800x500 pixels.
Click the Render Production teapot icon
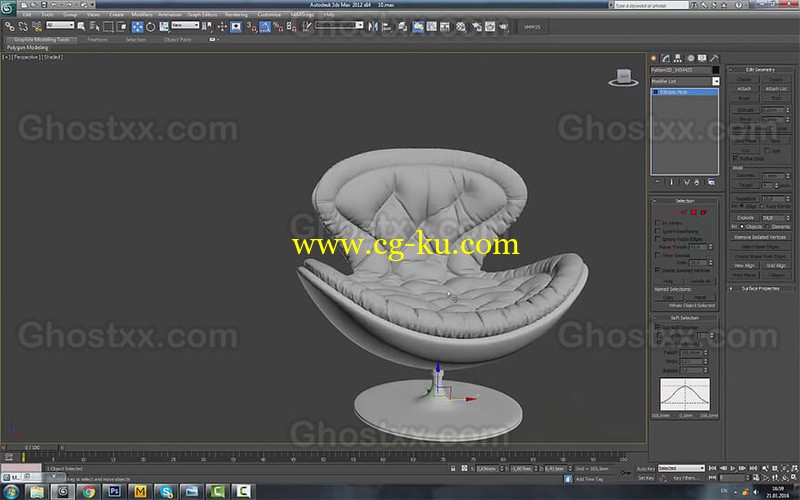pos(503,27)
